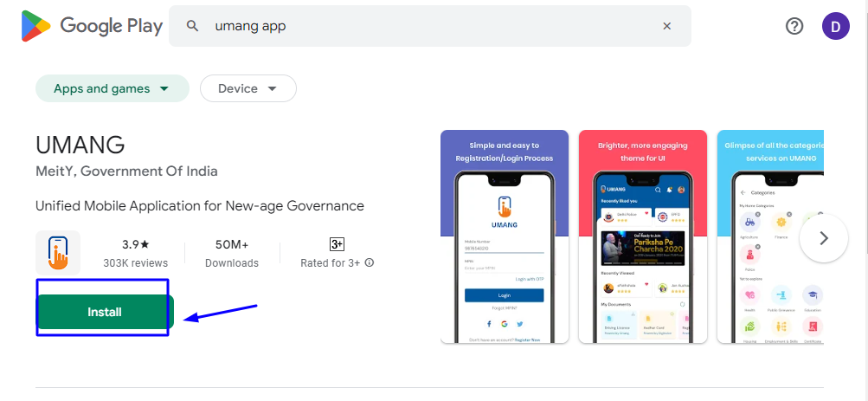Click the green Install button
Image resolution: width=868 pixels, height=401 pixels.
pos(105,312)
